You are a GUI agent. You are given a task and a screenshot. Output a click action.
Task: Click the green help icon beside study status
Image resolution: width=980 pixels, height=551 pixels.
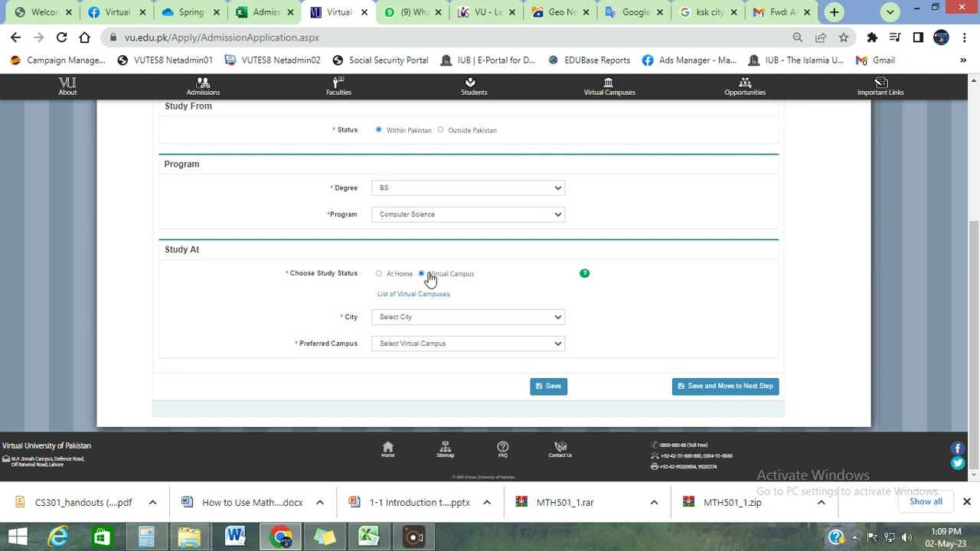585,273
